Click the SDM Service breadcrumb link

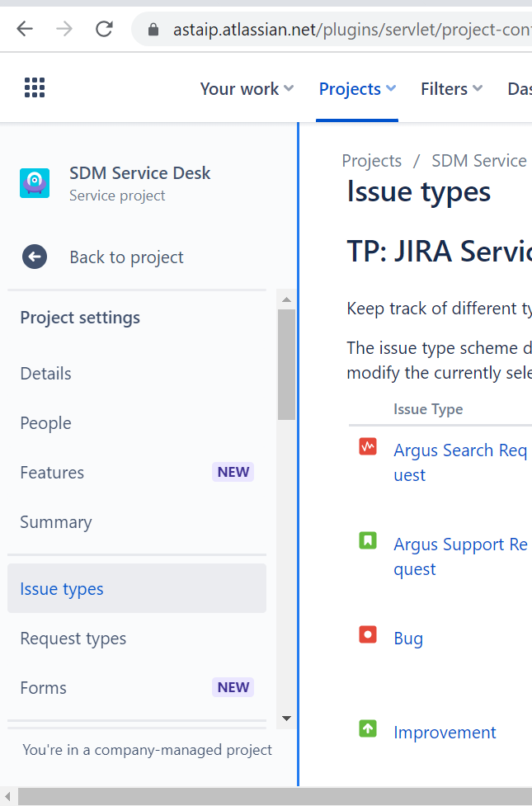click(x=479, y=161)
